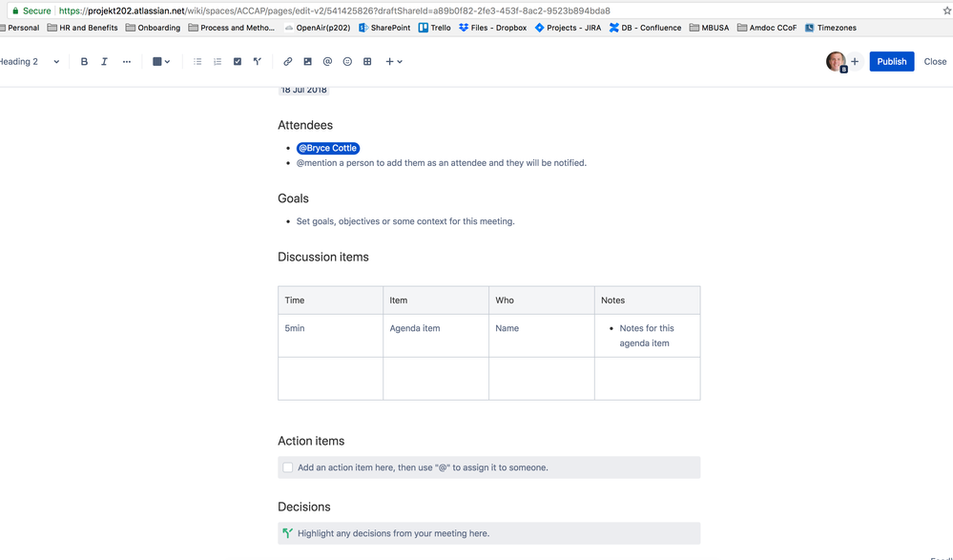Insert an emoji

tap(346, 61)
